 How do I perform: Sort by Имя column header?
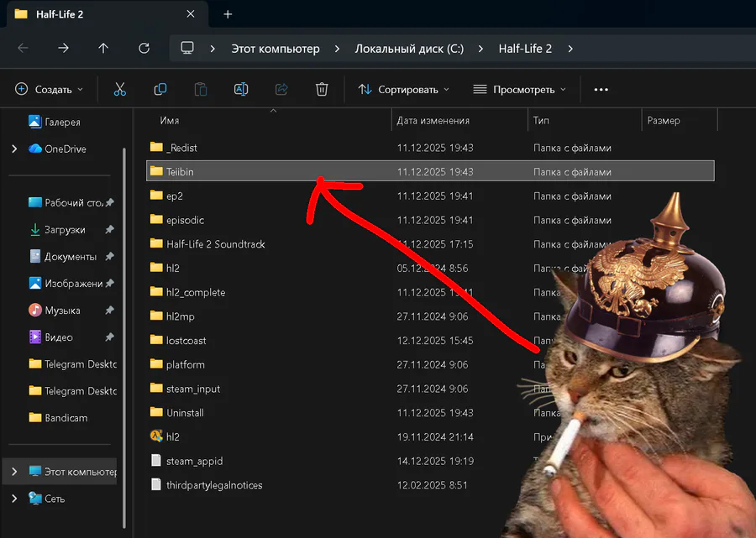(x=169, y=120)
